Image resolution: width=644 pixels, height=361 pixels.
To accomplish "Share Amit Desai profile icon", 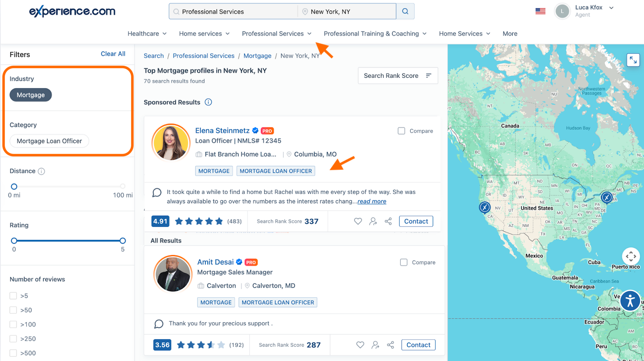I will pos(390,345).
